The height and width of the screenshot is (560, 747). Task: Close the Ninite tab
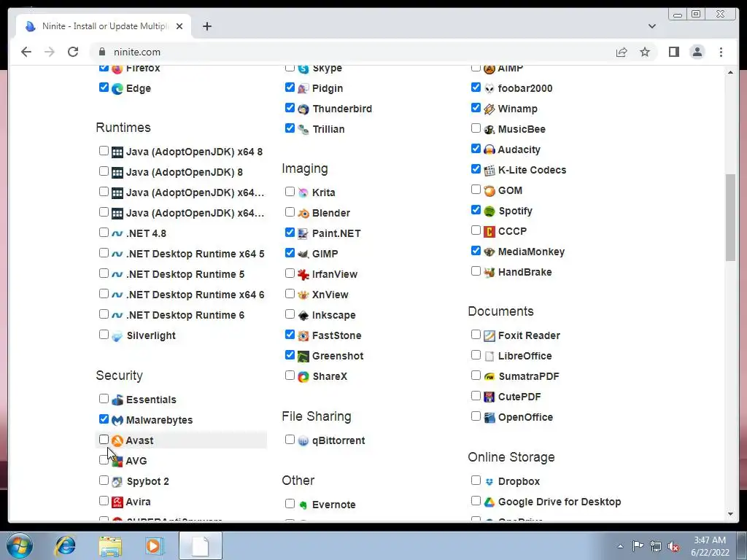point(179,26)
